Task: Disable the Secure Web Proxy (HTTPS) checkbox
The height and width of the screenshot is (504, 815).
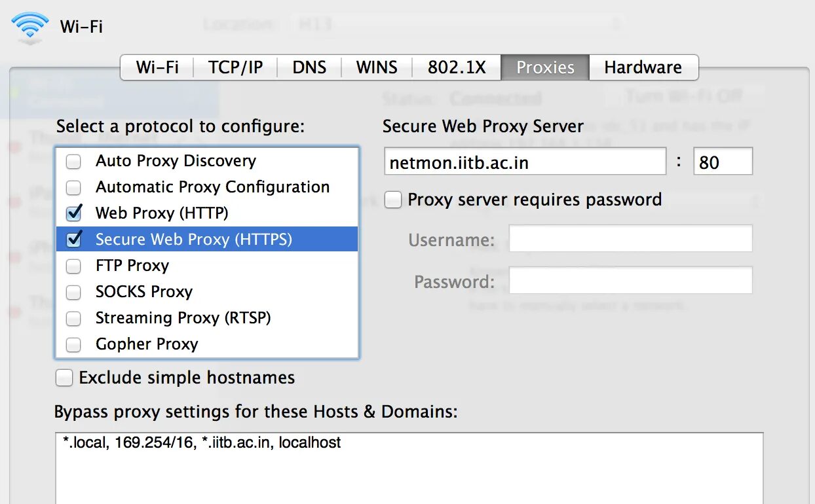Action: (74, 240)
